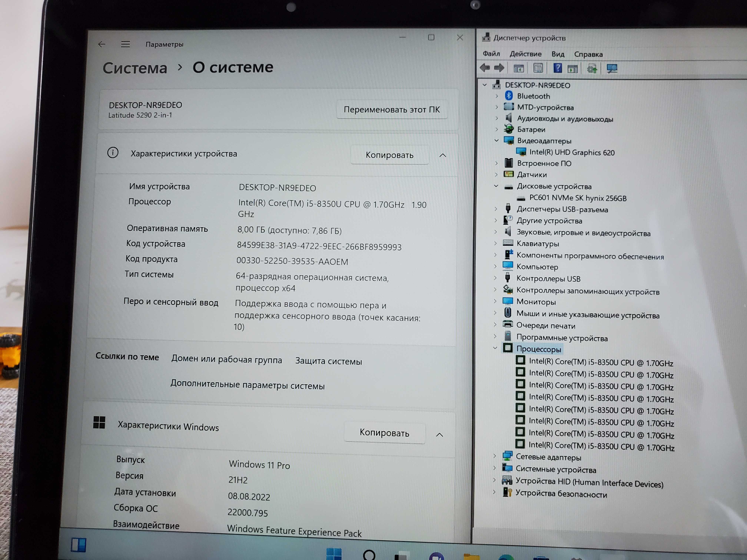The height and width of the screenshot is (560, 747).
Task: Select Звуковые, игровые и видеоустройства item
Action: point(584,233)
